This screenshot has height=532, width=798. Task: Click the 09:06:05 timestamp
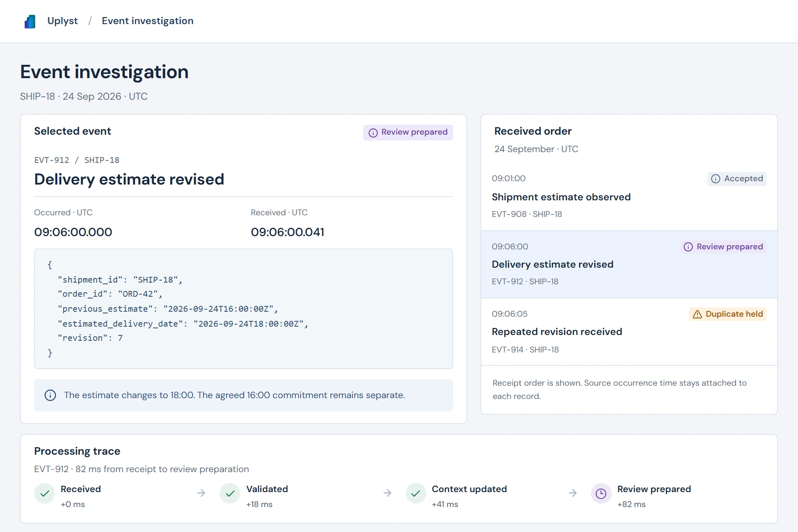pyautogui.click(x=510, y=314)
